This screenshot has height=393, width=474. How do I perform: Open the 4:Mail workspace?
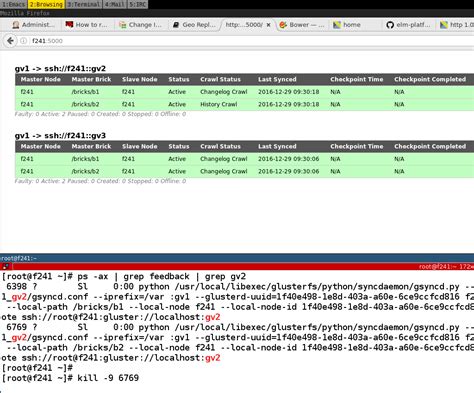[114, 4]
